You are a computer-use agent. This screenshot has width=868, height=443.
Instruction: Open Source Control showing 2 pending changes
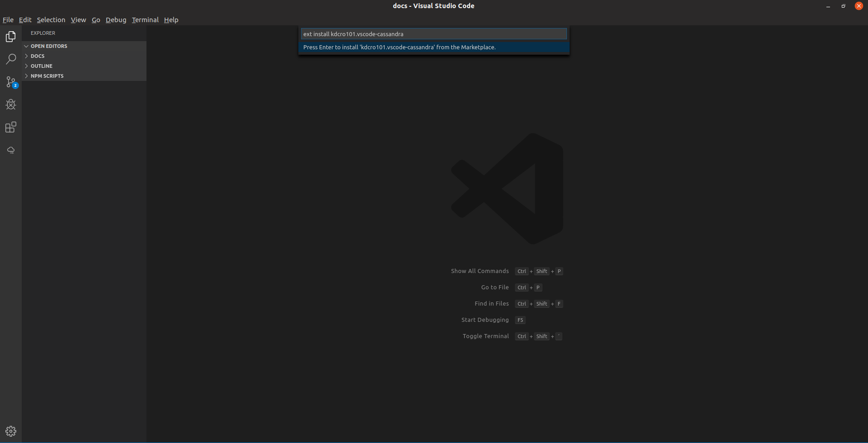coord(10,82)
